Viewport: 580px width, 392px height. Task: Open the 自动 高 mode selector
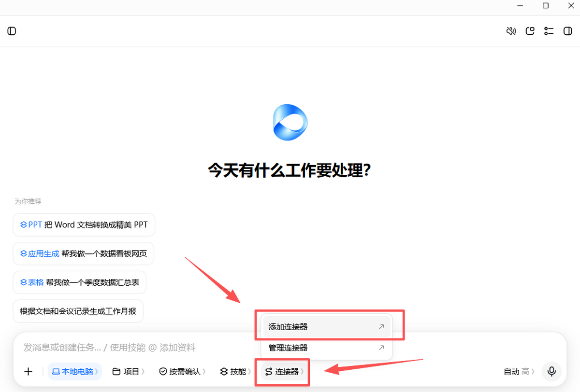click(x=519, y=371)
